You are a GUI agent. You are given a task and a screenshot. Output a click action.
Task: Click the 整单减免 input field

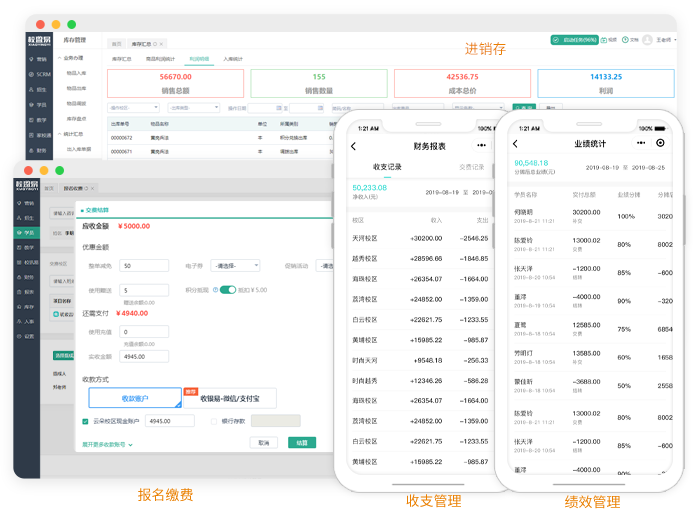coord(144,265)
